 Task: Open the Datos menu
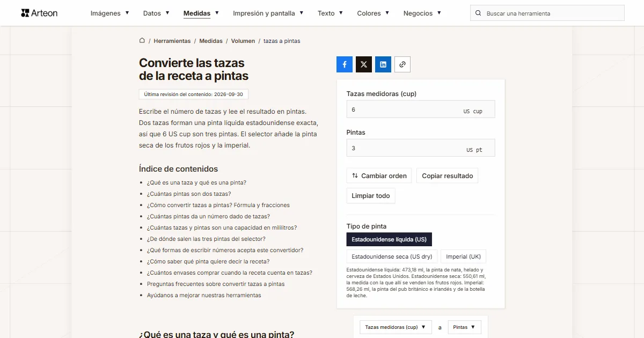coord(156,13)
